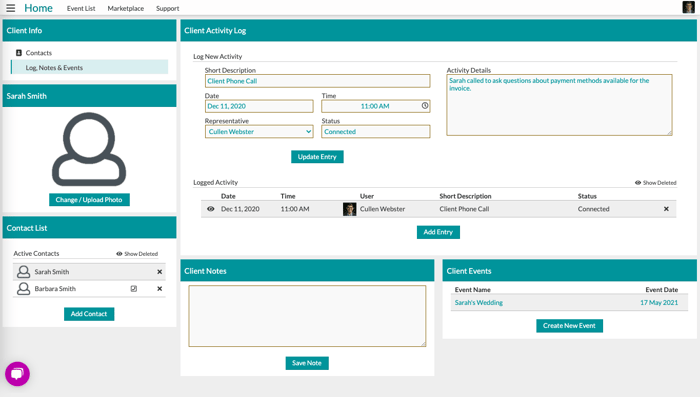Select Log, Notes & Events sidebar item
The image size is (700, 397).
(90, 67)
